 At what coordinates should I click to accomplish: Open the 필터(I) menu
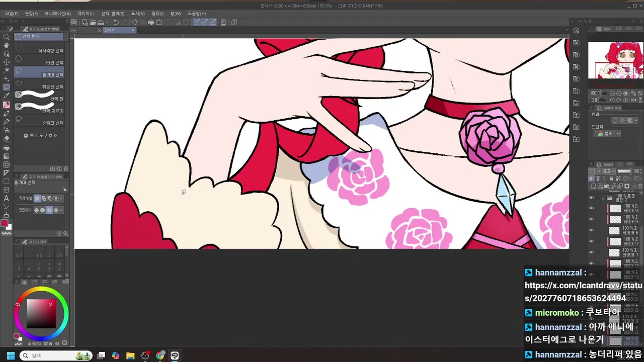point(157,14)
